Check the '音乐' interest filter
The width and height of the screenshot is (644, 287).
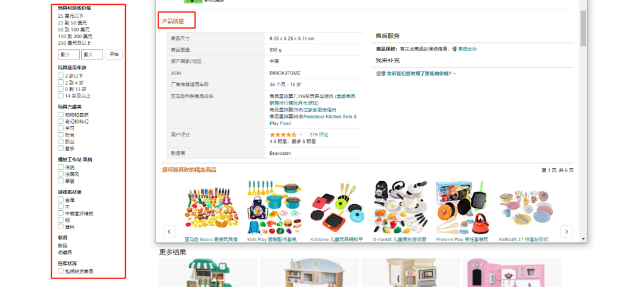click(x=61, y=148)
